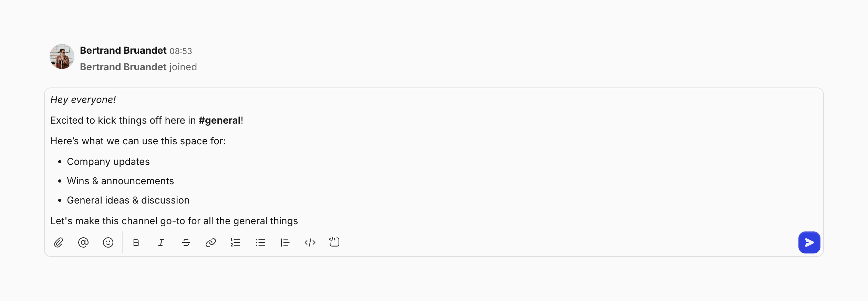
Task: Toggle strikethrough formatting
Action: [186, 243]
